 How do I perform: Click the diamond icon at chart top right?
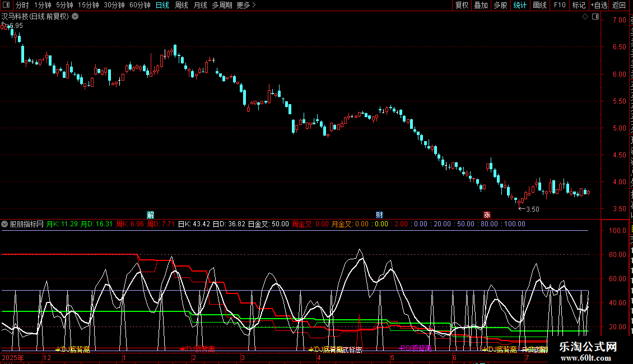pyautogui.click(x=585, y=17)
